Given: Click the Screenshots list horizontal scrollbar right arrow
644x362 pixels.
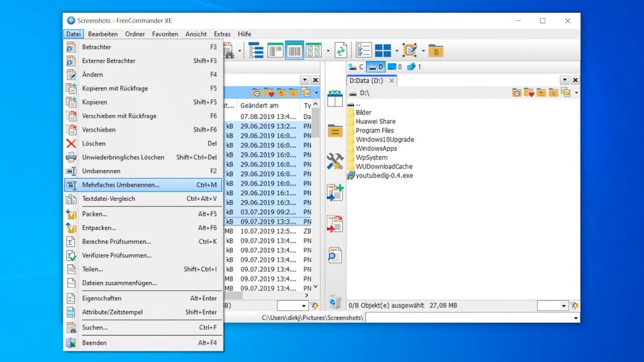Looking at the screenshot, I should (x=306, y=295).
